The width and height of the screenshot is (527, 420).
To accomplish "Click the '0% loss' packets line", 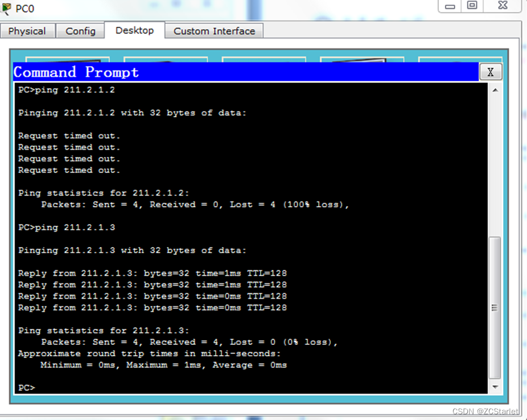I will 189,342.
